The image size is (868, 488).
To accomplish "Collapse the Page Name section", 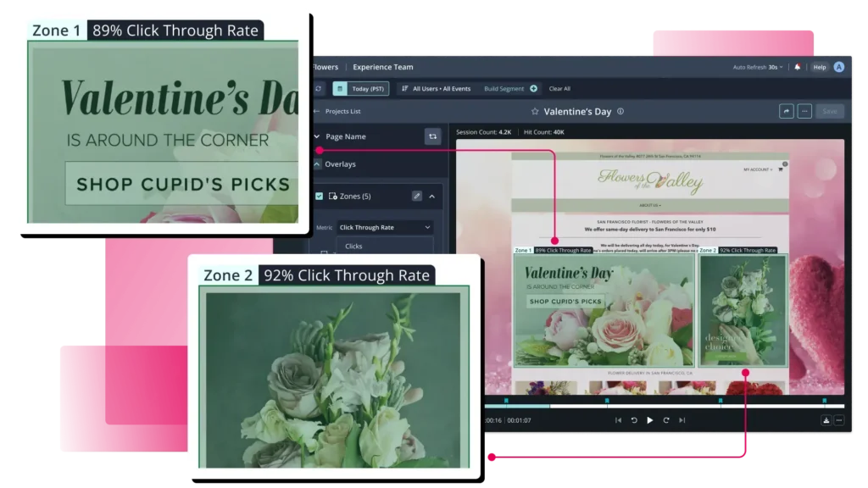I will 317,136.
